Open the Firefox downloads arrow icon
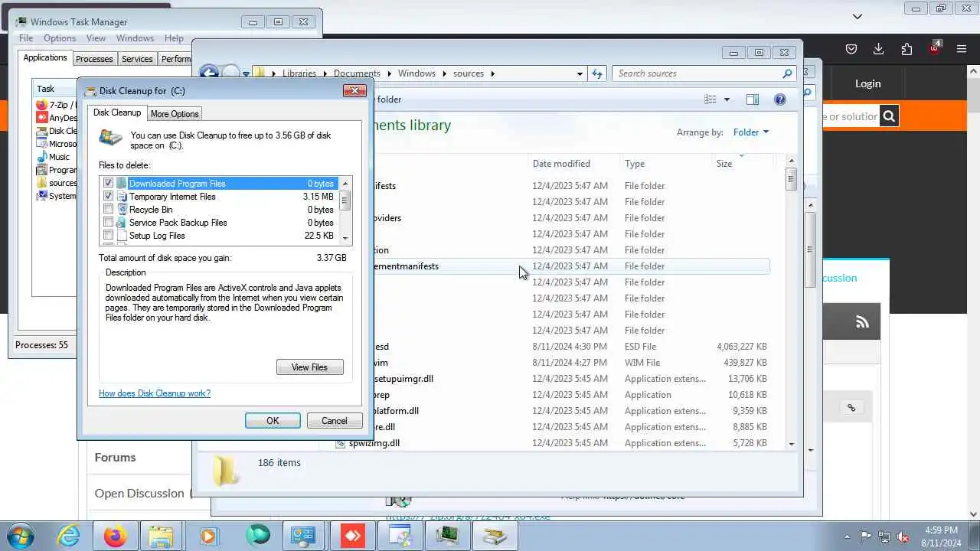The height and width of the screenshot is (551, 980). click(878, 49)
